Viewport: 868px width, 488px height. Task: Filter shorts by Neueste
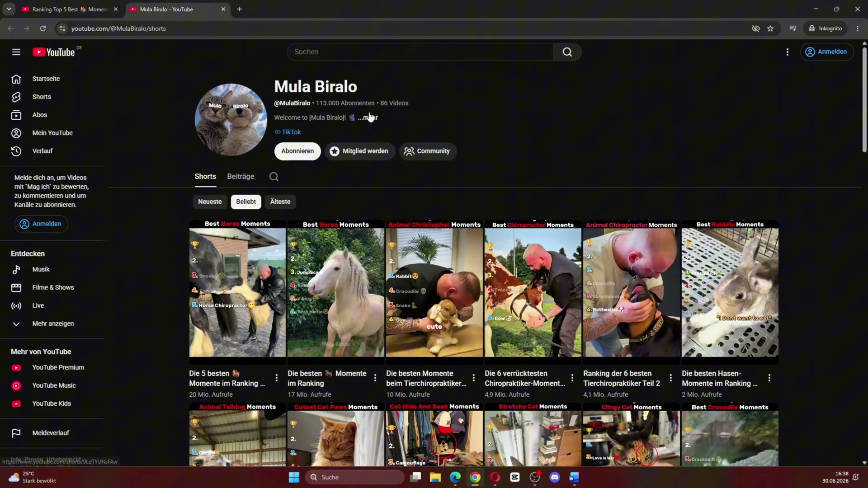[210, 202]
